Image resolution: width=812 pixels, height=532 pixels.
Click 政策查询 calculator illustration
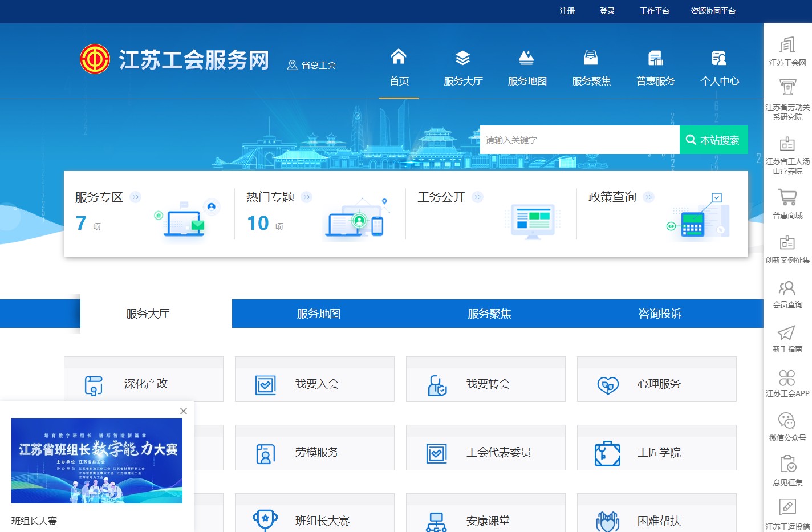click(x=699, y=217)
